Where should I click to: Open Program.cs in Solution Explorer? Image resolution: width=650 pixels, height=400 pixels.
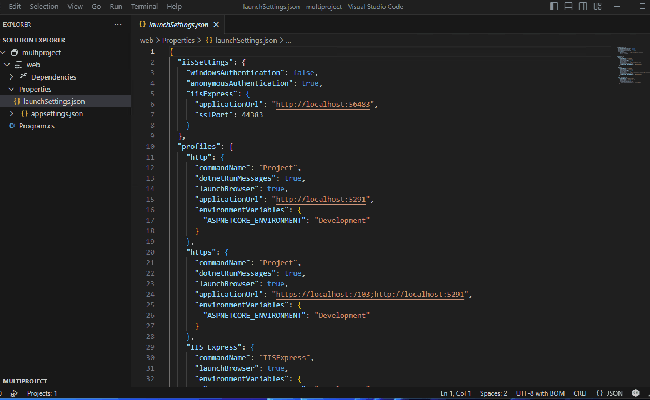37,126
